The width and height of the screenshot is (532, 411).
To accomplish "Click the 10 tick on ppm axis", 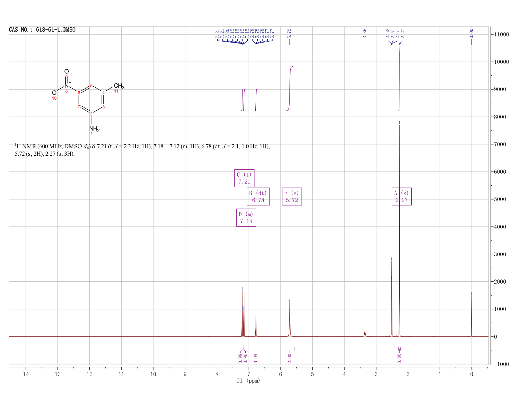I will pyautogui.click(x=153, y=374).
